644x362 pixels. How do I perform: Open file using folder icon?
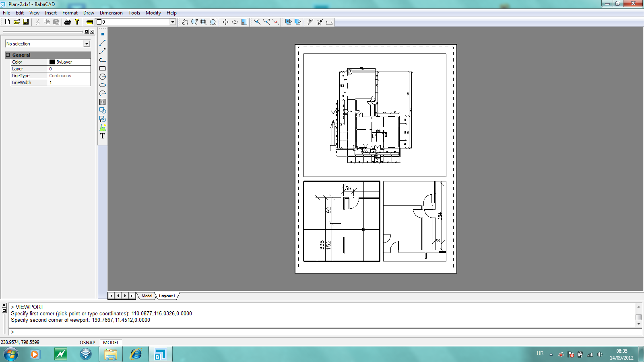17,22
